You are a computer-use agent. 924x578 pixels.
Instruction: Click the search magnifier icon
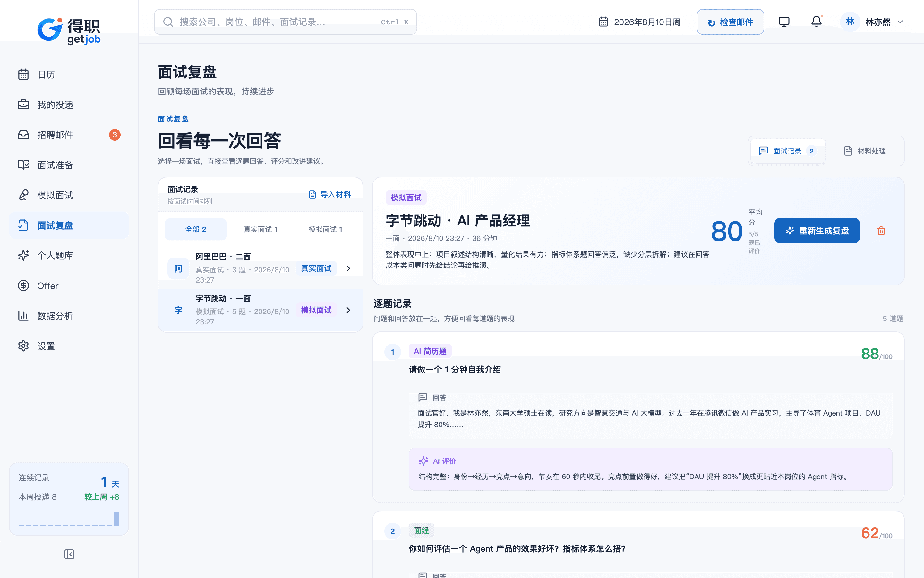click(168, 22)
